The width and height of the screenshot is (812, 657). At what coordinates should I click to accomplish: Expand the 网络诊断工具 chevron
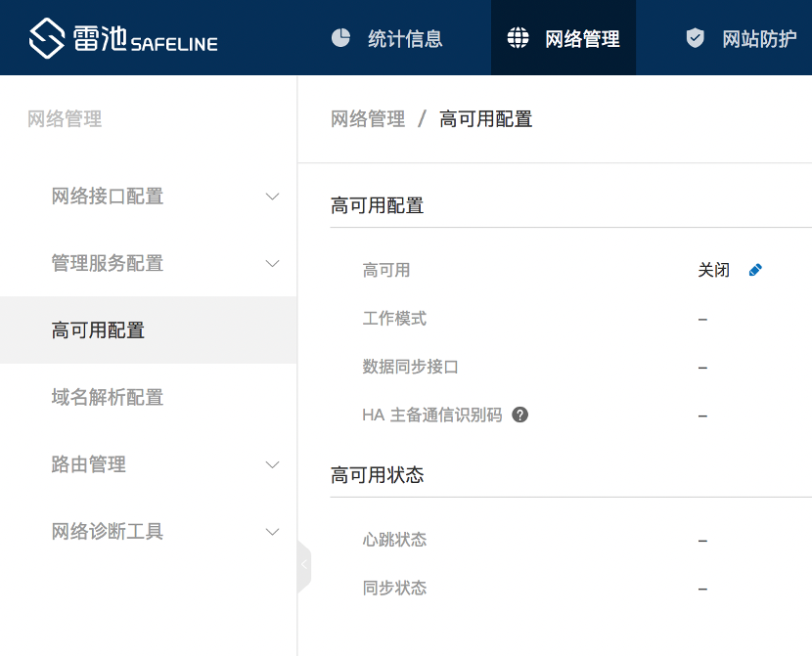pyautogui.click(x=273, y=532)
